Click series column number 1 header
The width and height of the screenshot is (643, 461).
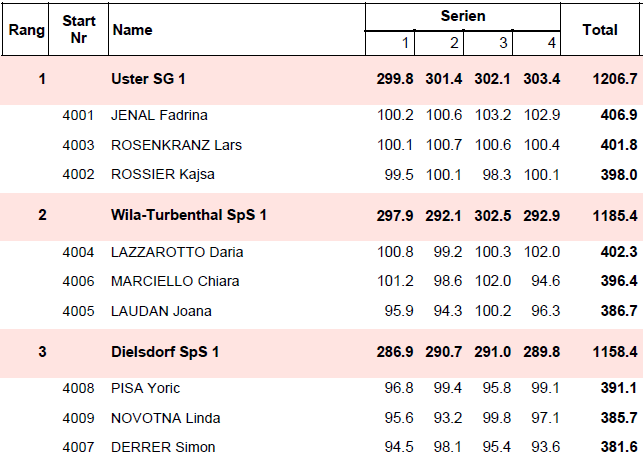pos(390,43)
